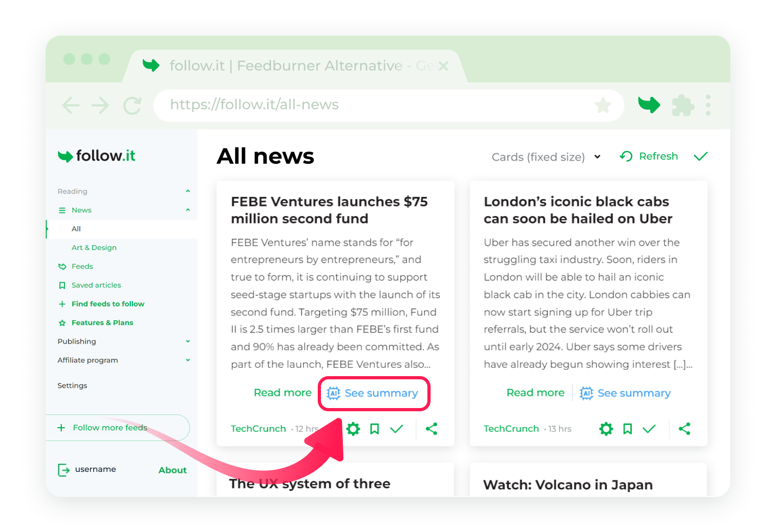
Task: Open Saved articles in sidebar
Action: (96, 285)
